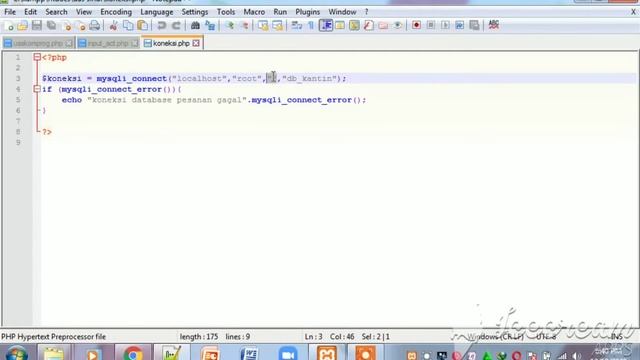This screenshot has width=640, height=360.
Task: Toggle INS insert mode in status bar
Action: click(616, 337)
